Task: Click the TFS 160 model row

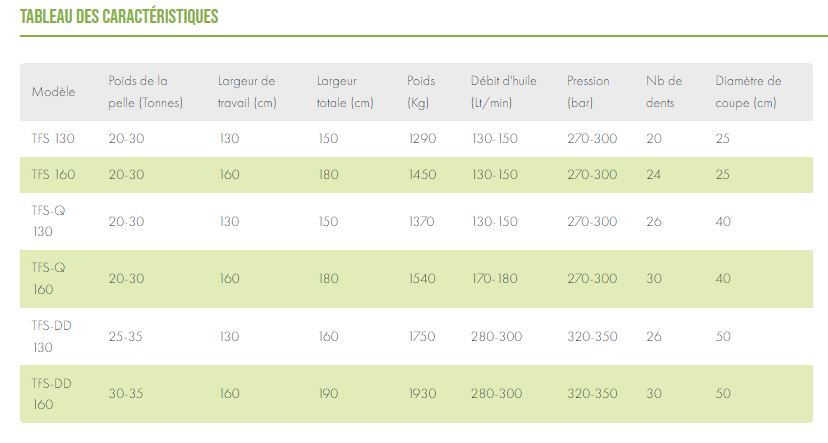Action: (53, 175)
